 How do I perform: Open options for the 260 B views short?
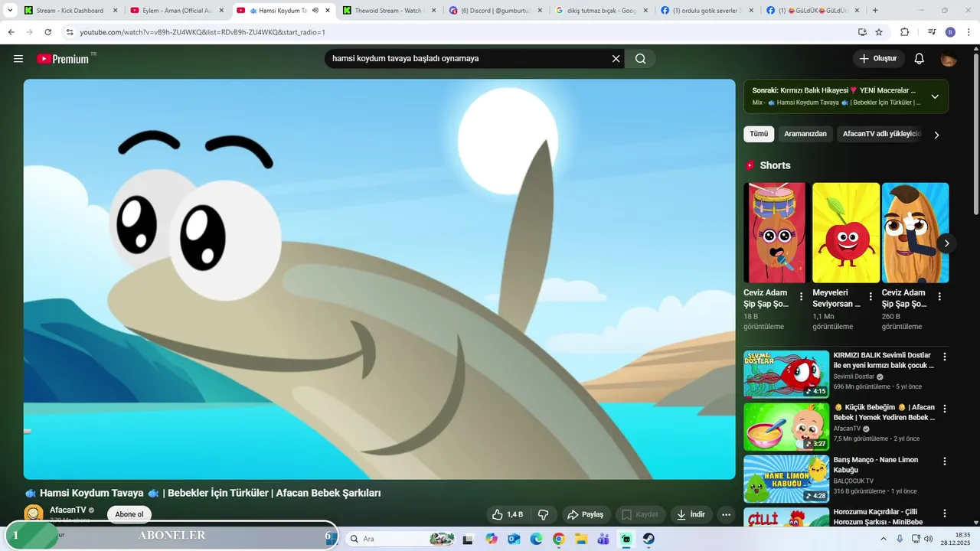coord(939,296)
